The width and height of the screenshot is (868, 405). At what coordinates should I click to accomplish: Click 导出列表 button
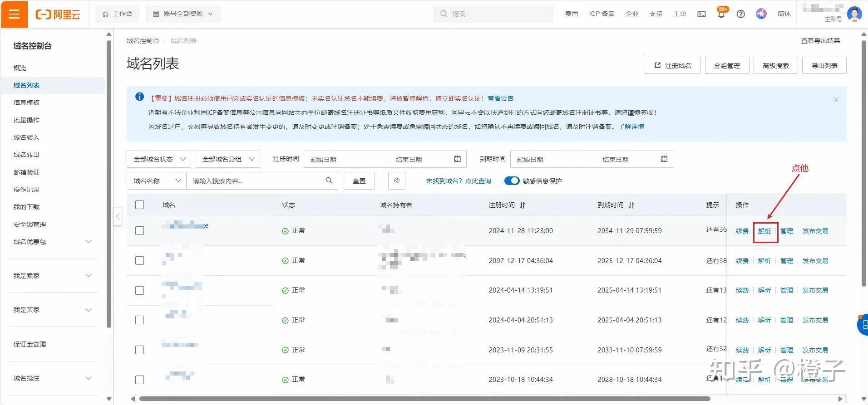pos(824,65)
